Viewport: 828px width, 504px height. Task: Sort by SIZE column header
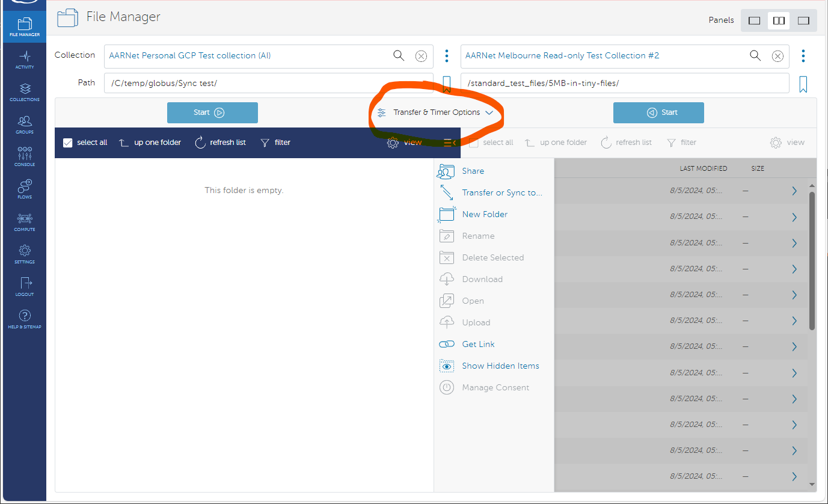point(758,168)
